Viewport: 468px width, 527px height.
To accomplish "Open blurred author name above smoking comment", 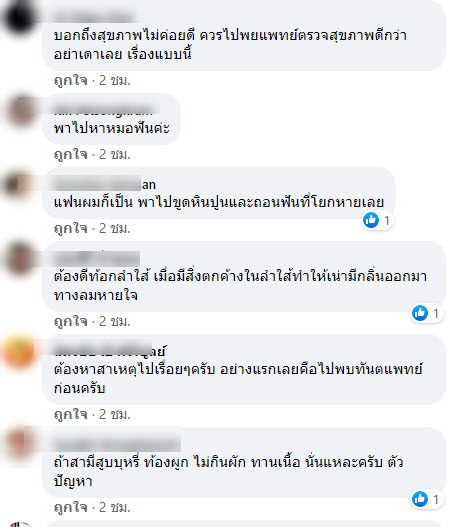I will pyautogui.click(x=117, y=445).
